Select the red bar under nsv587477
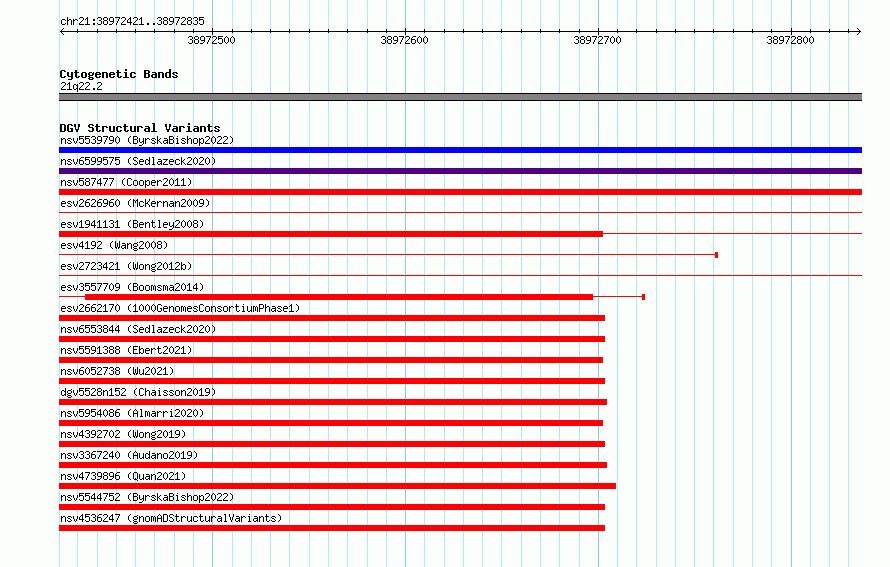Screen dimensions: 890x567 (x=460, y=192)
